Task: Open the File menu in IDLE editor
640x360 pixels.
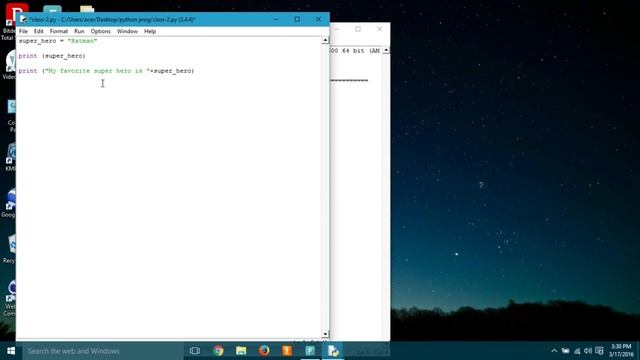Action: (23, 31)
